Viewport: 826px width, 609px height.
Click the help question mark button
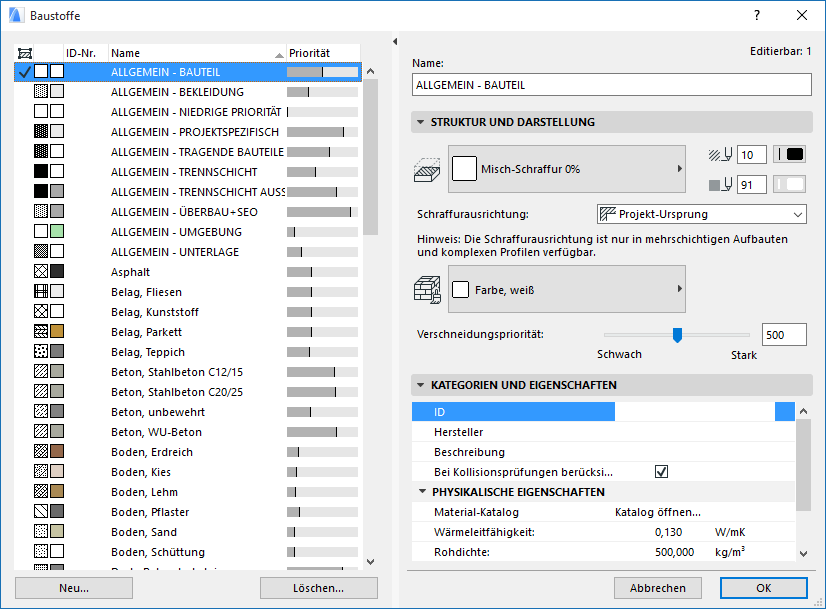click(757, 15)
